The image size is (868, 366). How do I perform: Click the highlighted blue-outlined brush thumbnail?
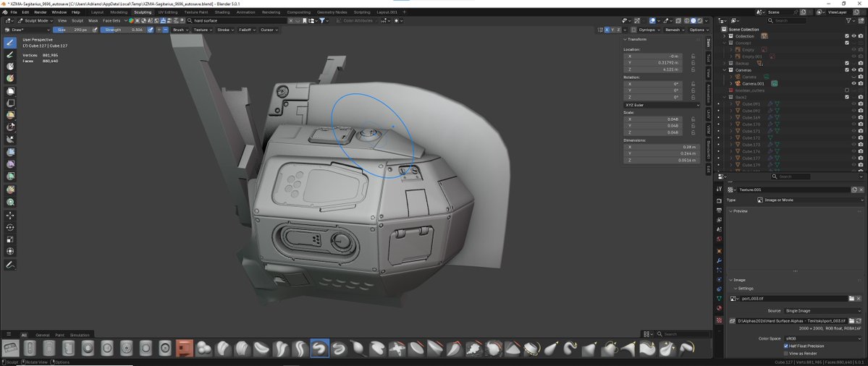(x=319, y=349)
